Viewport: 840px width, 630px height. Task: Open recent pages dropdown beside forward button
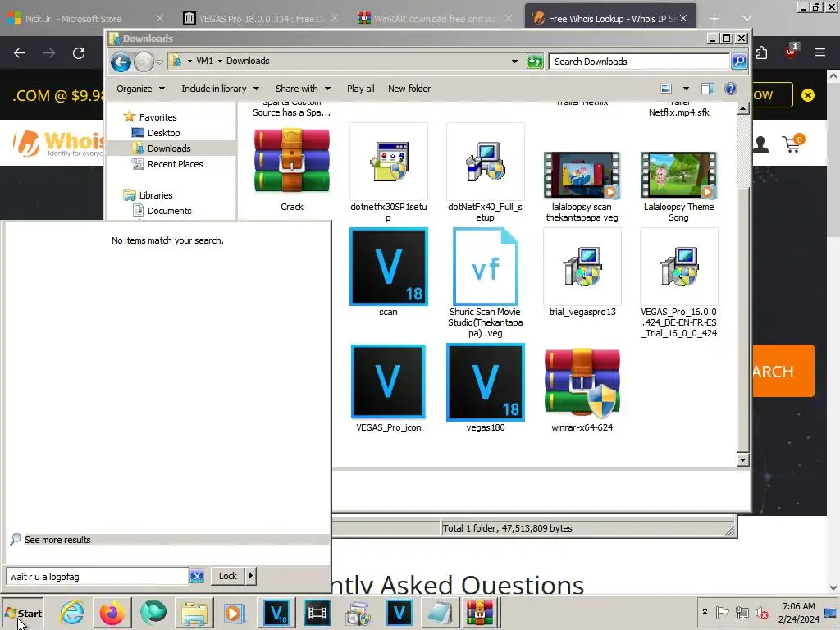159,62
